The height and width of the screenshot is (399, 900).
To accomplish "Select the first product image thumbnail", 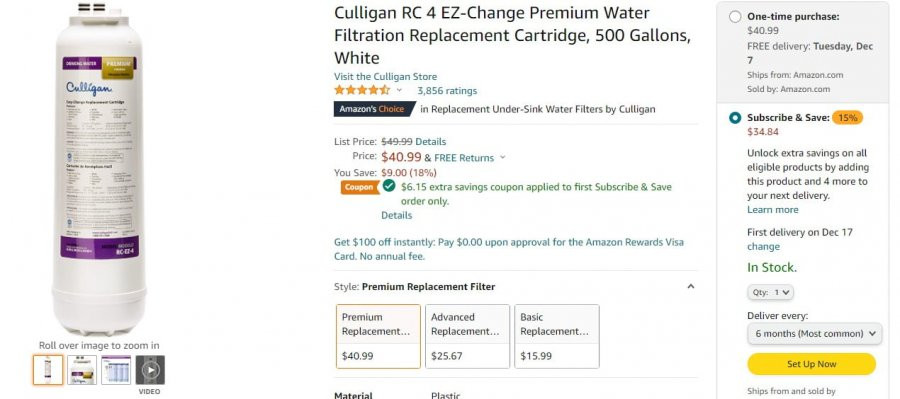I will tap(48, 370).
